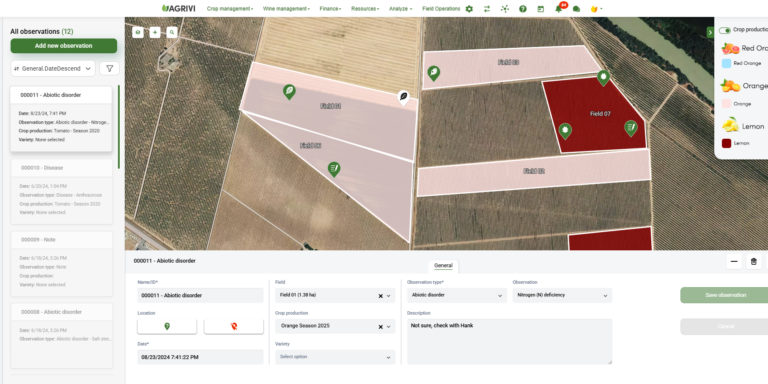Click the Date input field
768x384 pixels.
(200, 357)
